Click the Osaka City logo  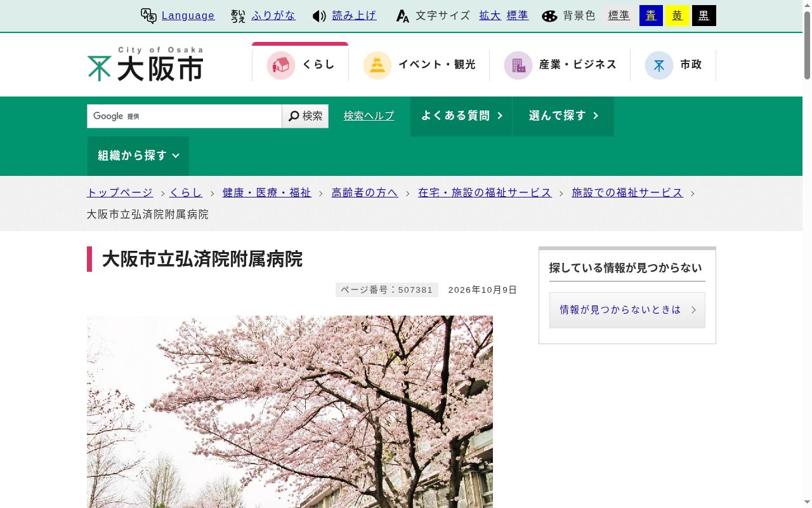tap(145, 64)
